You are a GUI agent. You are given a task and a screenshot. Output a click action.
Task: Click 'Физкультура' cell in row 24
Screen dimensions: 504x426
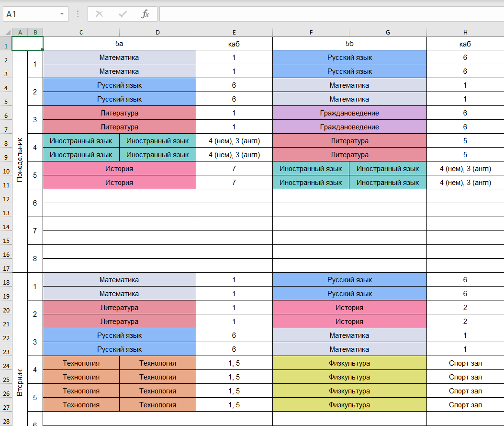pos(349,363)
